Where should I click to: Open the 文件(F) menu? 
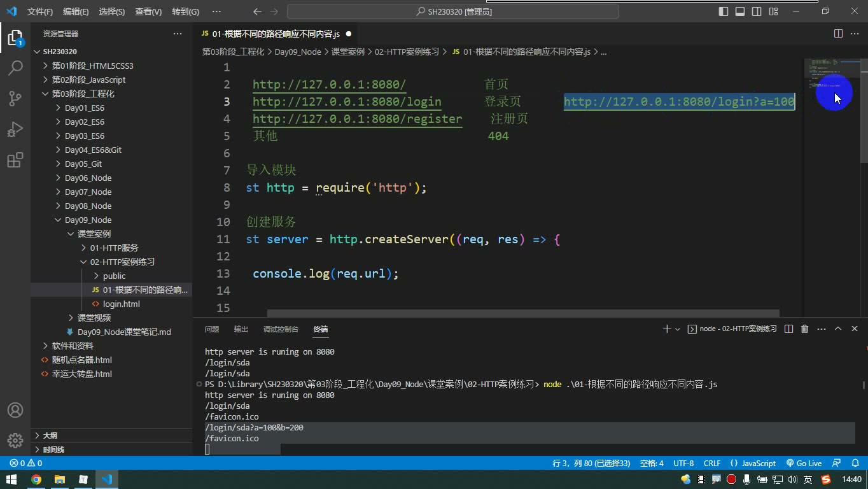40,11
